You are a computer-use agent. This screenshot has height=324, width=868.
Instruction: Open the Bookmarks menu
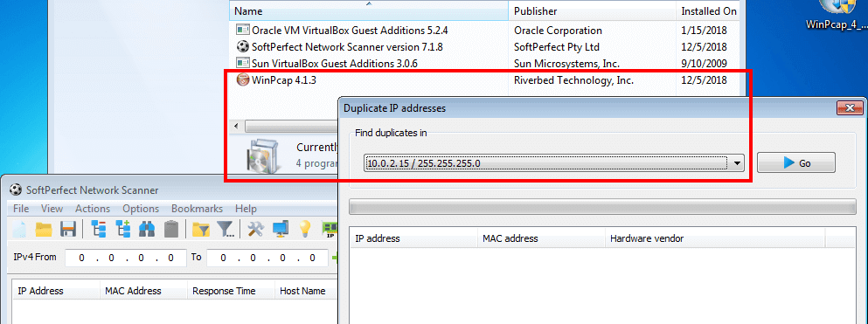tap(197, 209)
